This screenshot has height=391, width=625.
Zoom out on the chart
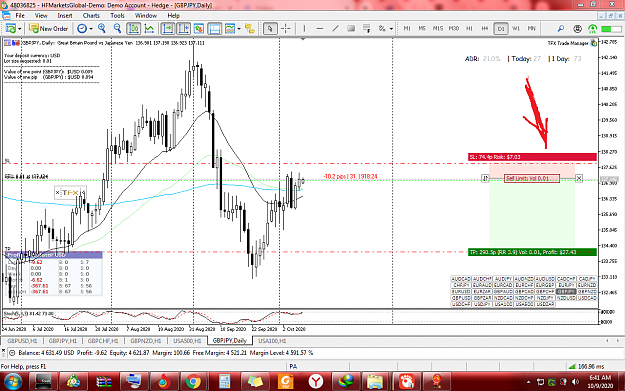[x=117, y=28]
